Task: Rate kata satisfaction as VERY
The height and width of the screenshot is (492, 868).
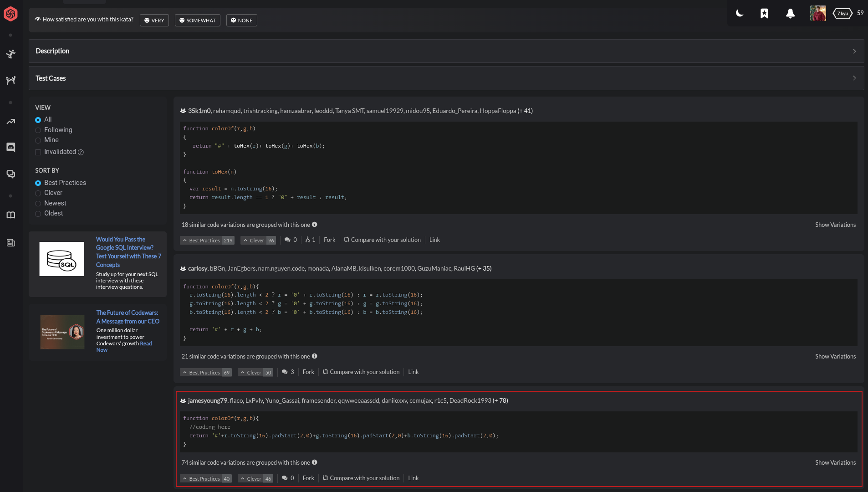Action: (x=154, y=20)
